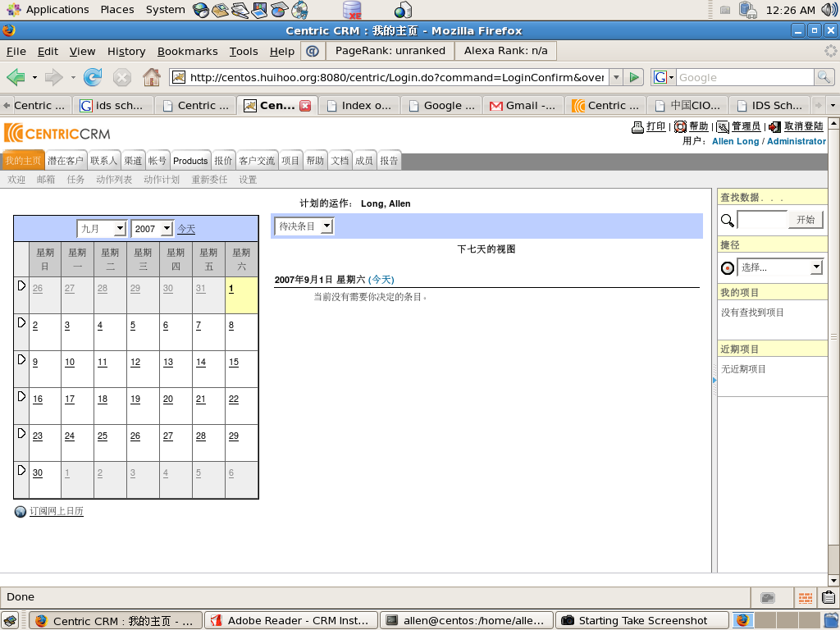The height and width of the screenshot is (630, 840).
Task: Switch to the Products tab
Action: (x=190, y=161)
